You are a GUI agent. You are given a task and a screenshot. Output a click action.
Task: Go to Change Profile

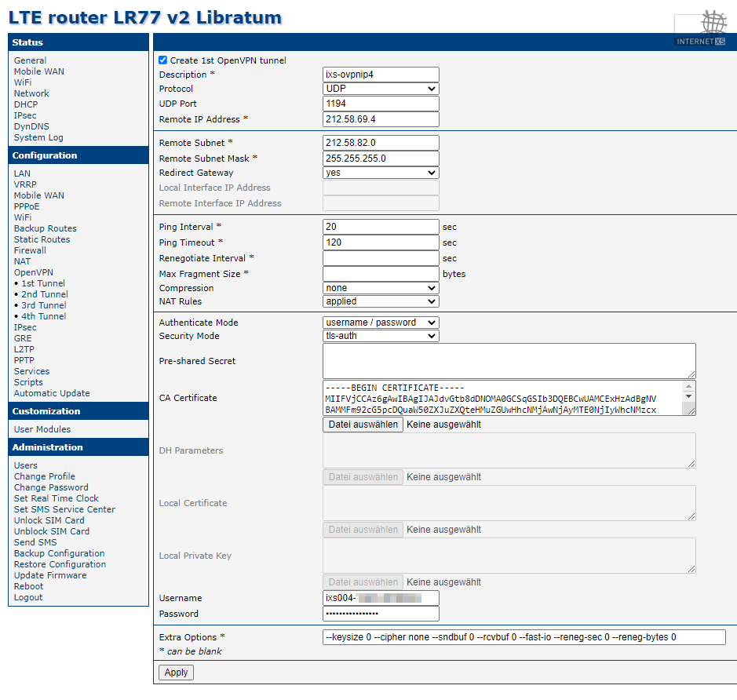[44, 476]
